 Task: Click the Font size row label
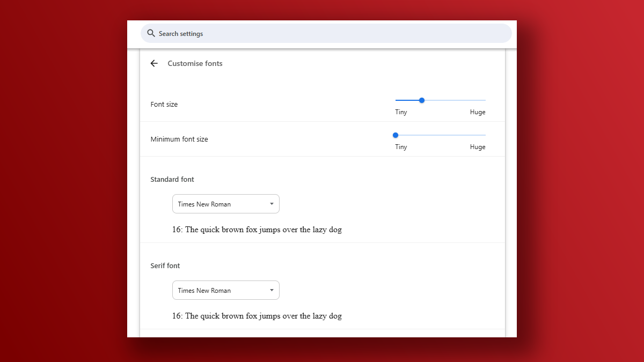164,104
